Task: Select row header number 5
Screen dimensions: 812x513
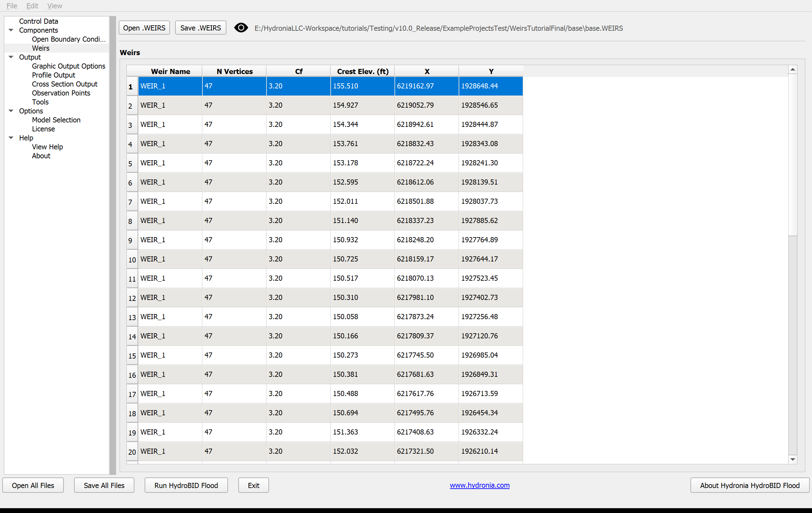Action: tap(132, 163)
